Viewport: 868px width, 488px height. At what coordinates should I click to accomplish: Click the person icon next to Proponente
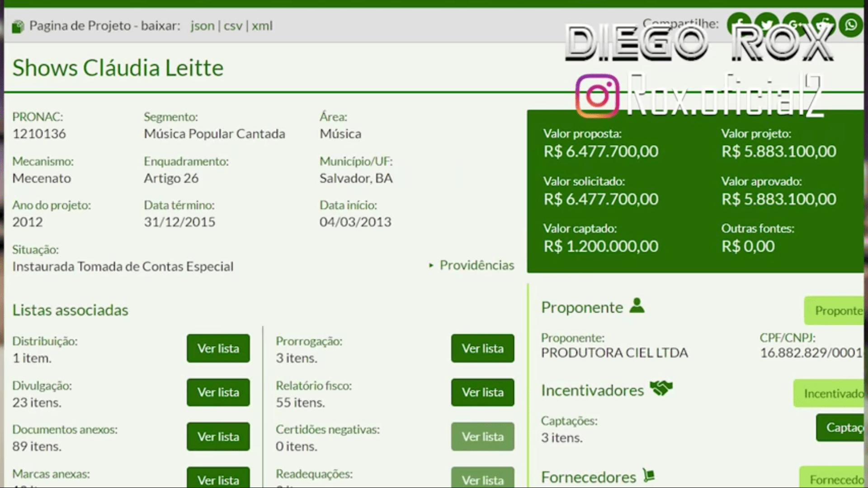coord(637,306)
